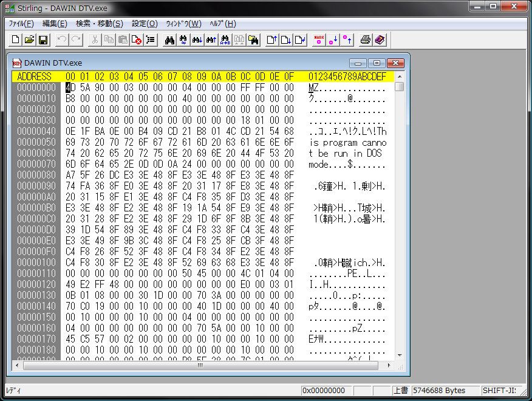Click the vertical scrollbar thumb
This screenshot has width=532, height=401.
[400, 87]
